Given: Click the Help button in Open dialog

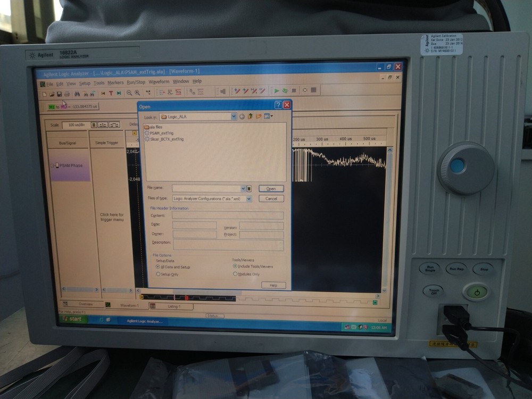Looking at the screenshot, I should [x=273, y=285].
